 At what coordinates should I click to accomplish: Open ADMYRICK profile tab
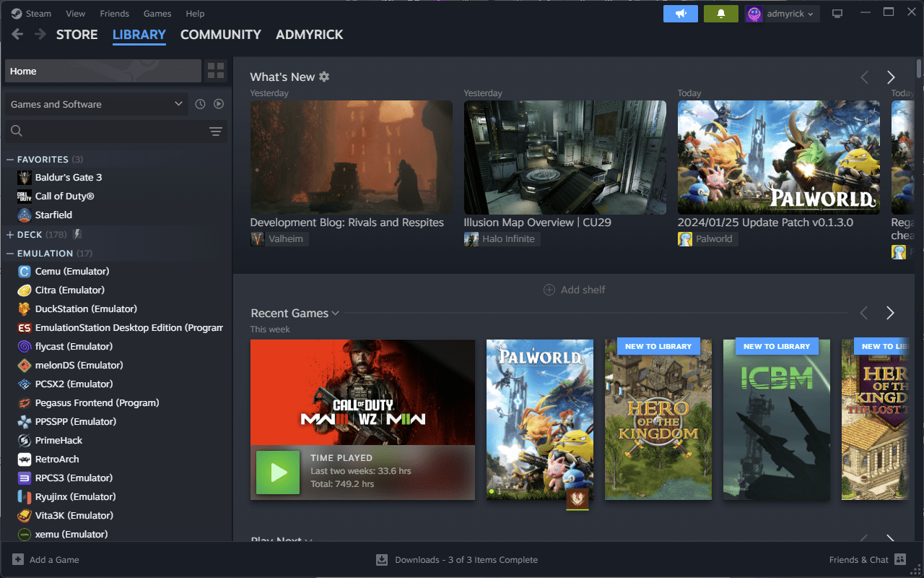point(310,35)
